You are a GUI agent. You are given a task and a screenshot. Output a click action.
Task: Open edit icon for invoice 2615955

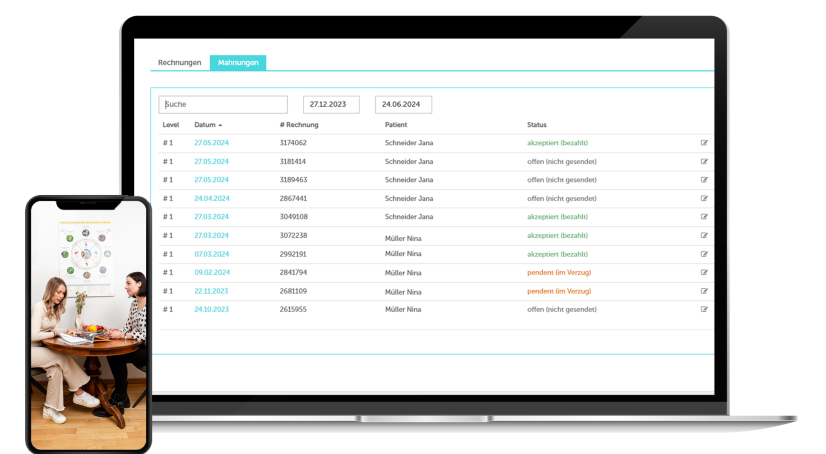pos(704,309)
